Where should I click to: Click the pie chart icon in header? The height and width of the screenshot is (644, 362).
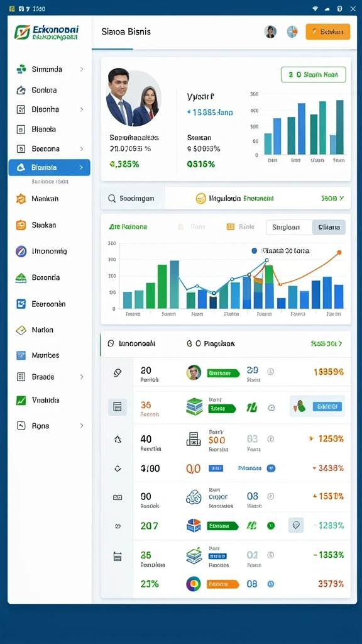292,31
